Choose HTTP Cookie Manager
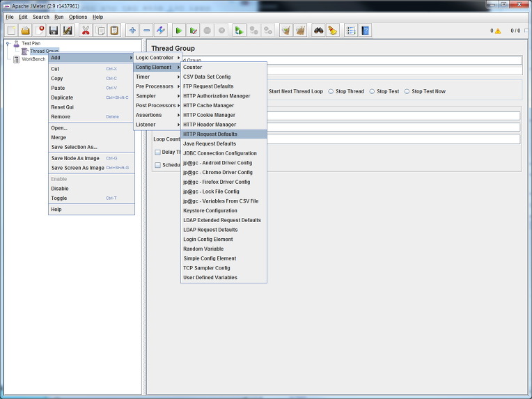 224,115
